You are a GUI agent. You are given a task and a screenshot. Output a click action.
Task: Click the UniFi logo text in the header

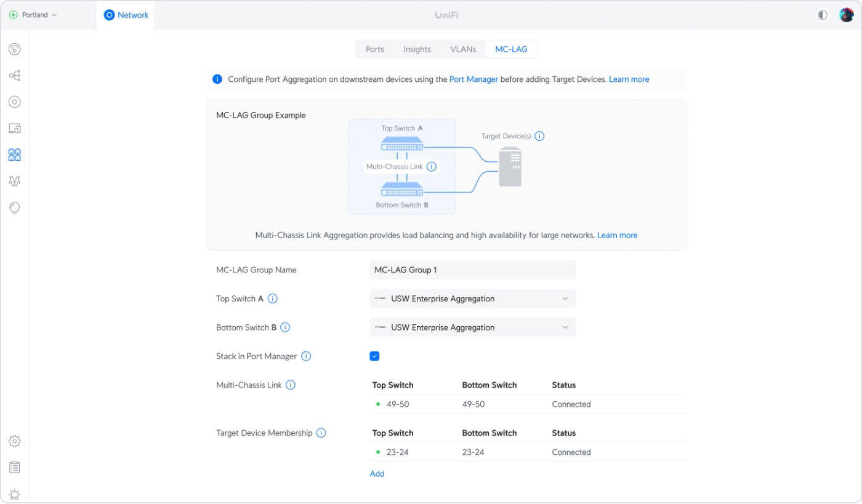tap(446, 15)
